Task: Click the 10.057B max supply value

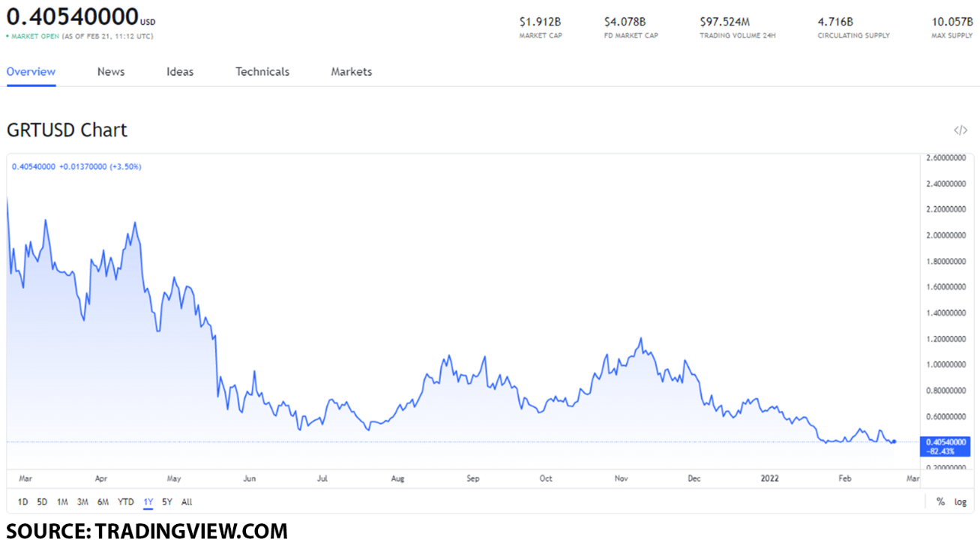Action: pyautogui.click(x=952, y=22)
